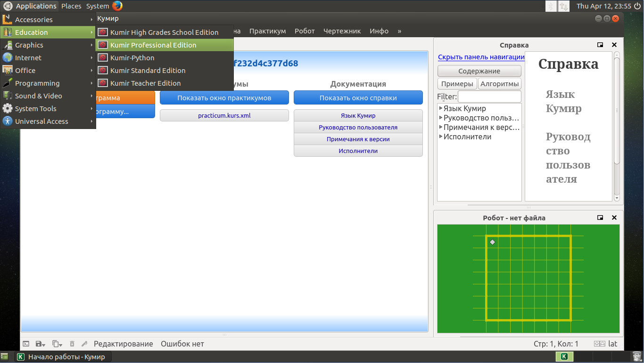
Task: Open the Практикум menu
Action: (x=268, y=31)
